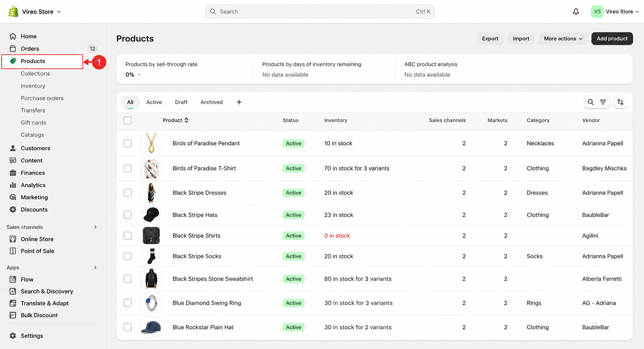Screen dimensions: 644x349
Task: Open Analytics from the sidebar
Action: [33, 185]
